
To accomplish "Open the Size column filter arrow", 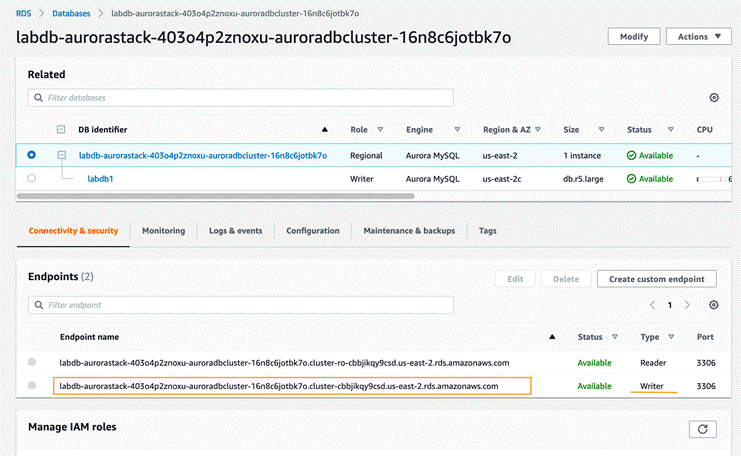I will point(602,129).
